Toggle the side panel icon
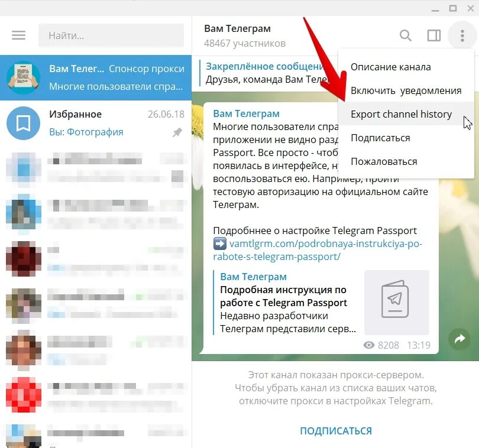This screenshot has height=448, width=479. 434,35
